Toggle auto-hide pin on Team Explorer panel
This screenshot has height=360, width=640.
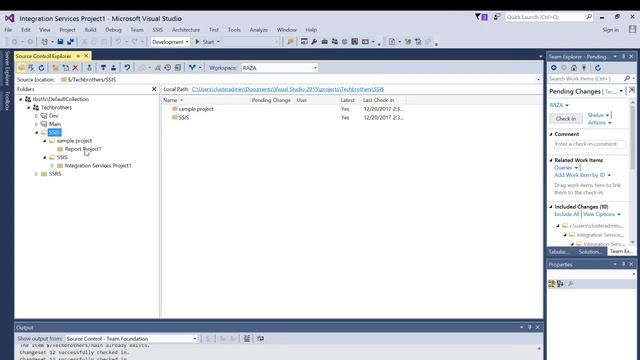623,56
